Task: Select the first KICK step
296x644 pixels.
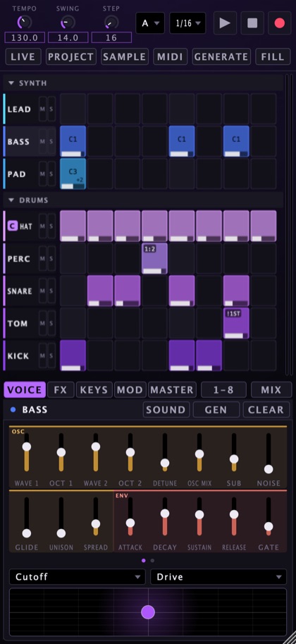Action: tap(73, 356)
